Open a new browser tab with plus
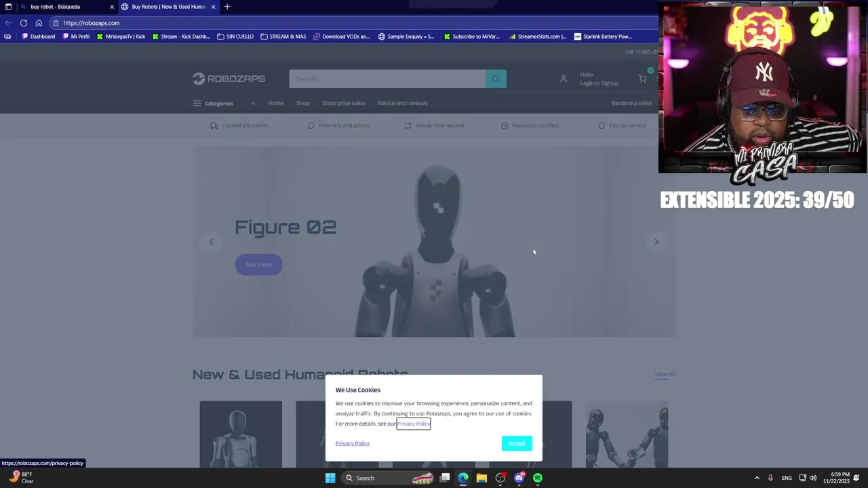Screen dimensions: 868x488 [227, 7]
